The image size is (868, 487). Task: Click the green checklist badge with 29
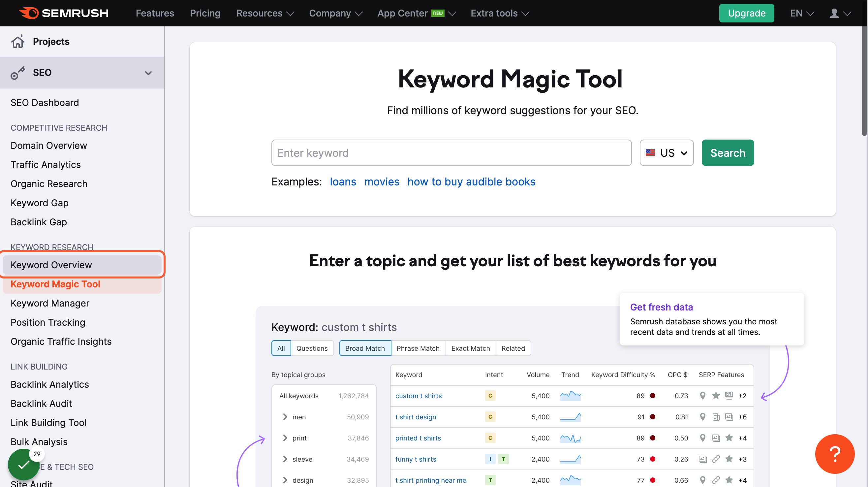pyautogui.click(x=24, y=465)
